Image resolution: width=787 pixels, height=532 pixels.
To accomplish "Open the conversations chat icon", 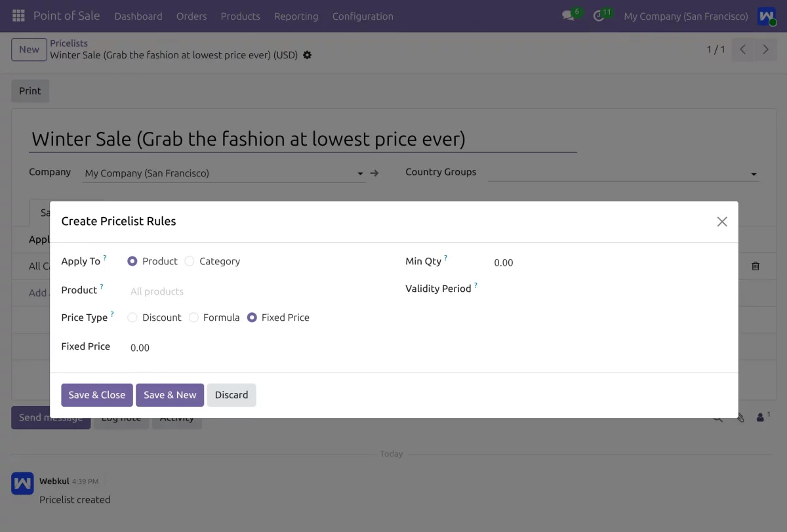I will [x=568, y=16].
